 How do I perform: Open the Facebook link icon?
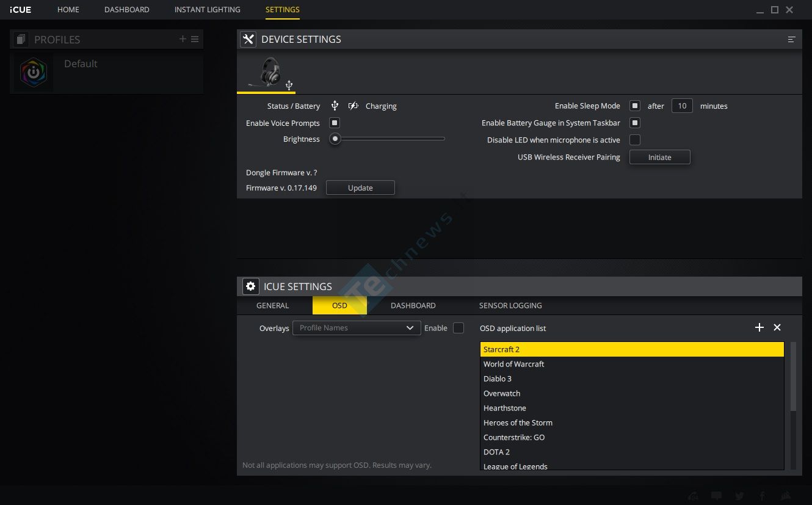[763, 496]
